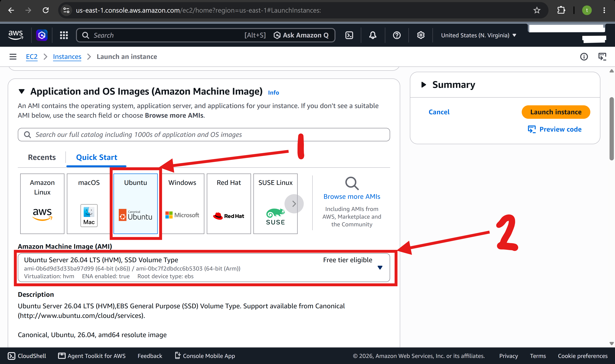Screen dimensions: 615x364
Task: Expand the Summary panel
Action: (424, 85)
